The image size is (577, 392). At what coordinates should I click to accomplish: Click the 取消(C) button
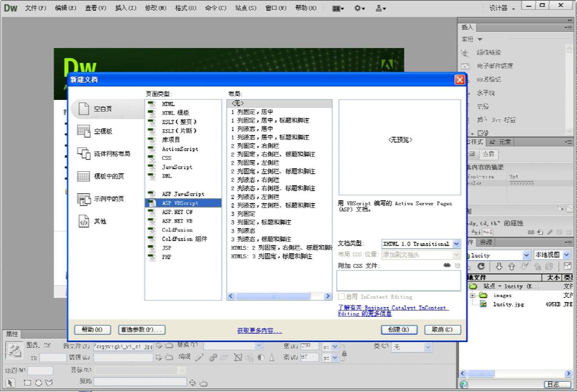coord(442,329)
